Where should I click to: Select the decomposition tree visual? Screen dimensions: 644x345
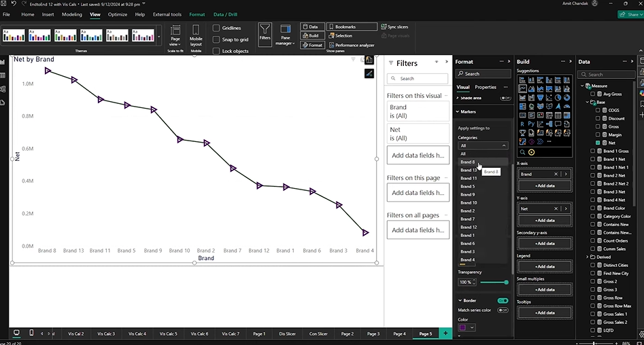[x=549, y=124]
